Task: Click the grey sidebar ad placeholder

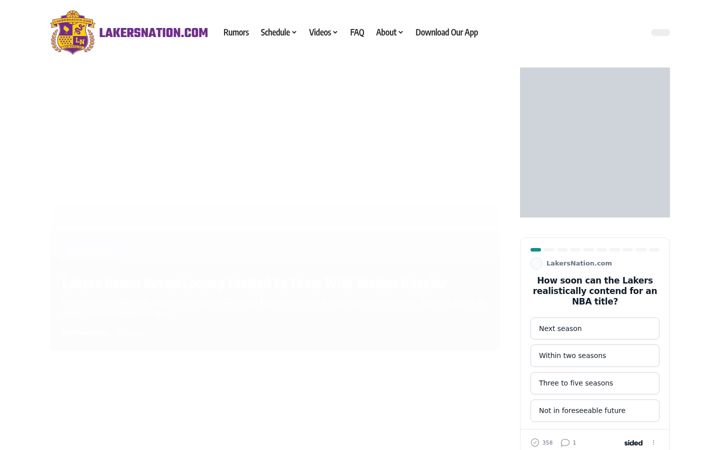Action: coord(595,142)
